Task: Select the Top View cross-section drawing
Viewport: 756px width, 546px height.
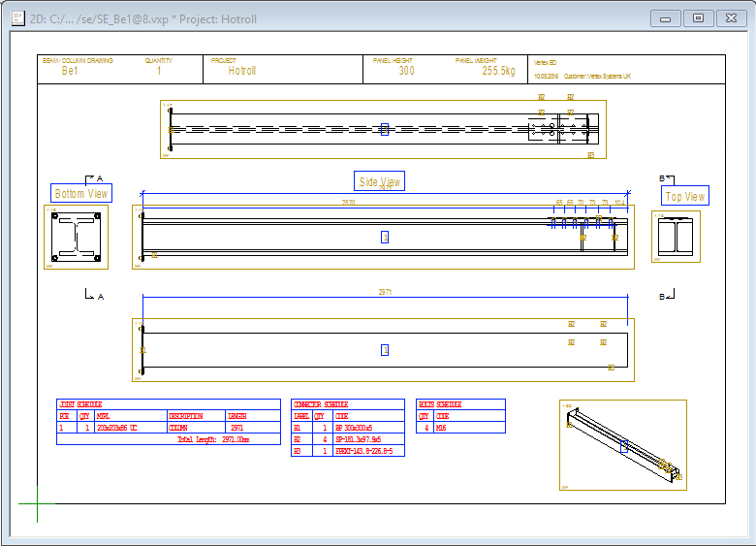Action: click(x=675, y=237)
